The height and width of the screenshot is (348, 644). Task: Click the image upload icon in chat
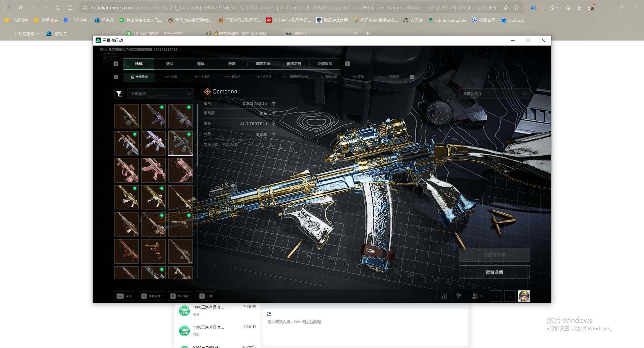[269, 314]
